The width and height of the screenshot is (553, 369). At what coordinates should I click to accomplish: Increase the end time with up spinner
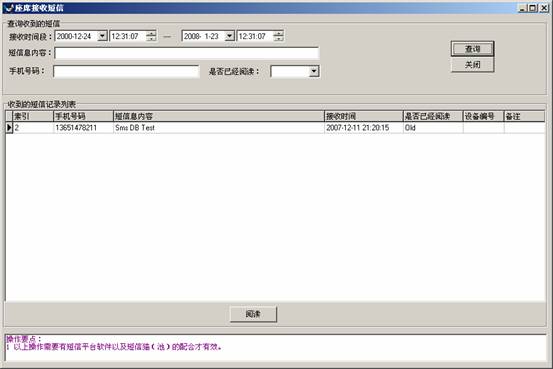(x=278, y=34)
